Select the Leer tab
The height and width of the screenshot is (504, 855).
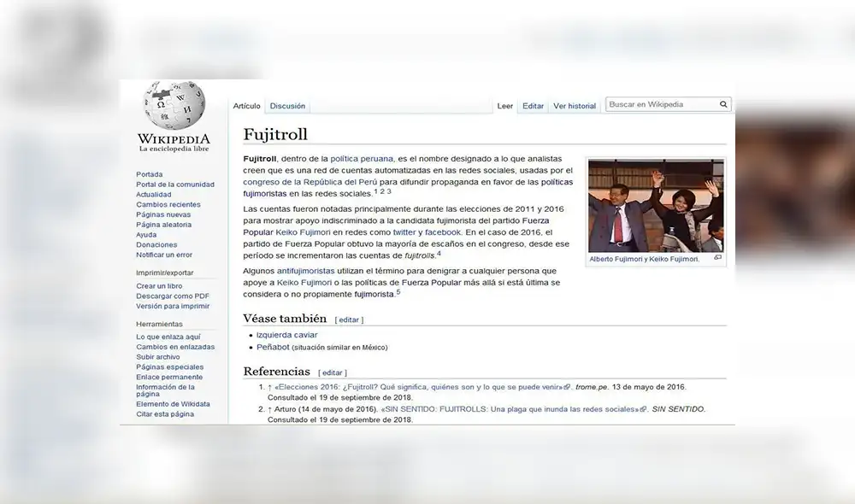pyautogui.click(x=504, y=106)
